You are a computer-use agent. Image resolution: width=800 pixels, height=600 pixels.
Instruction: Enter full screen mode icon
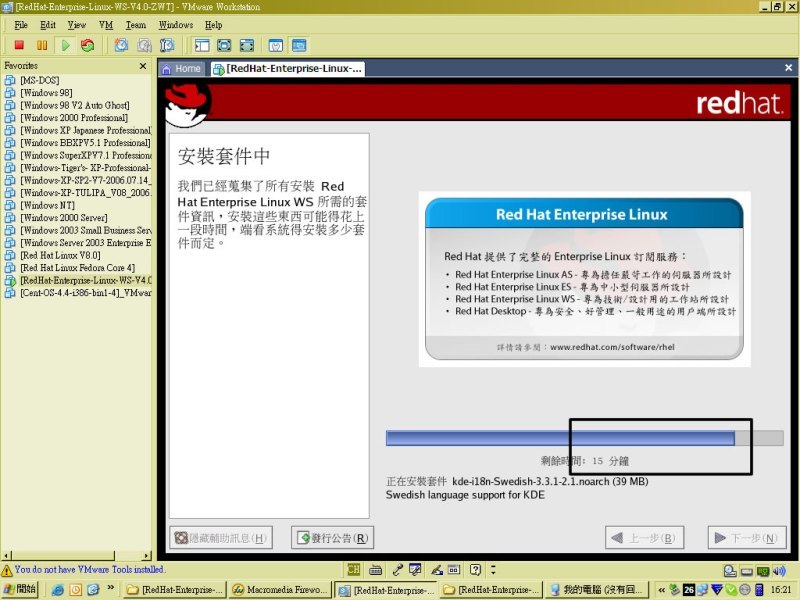pos(246,45)
